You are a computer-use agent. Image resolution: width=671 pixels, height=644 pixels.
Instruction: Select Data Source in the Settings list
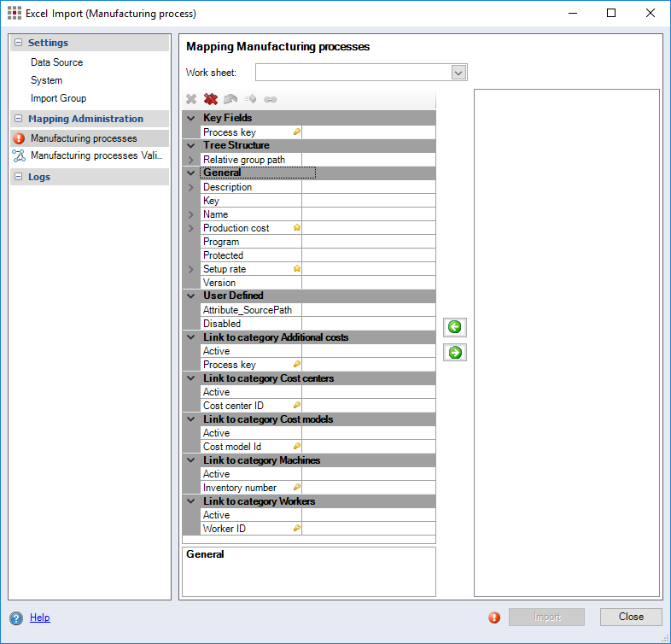click(56, 62)
